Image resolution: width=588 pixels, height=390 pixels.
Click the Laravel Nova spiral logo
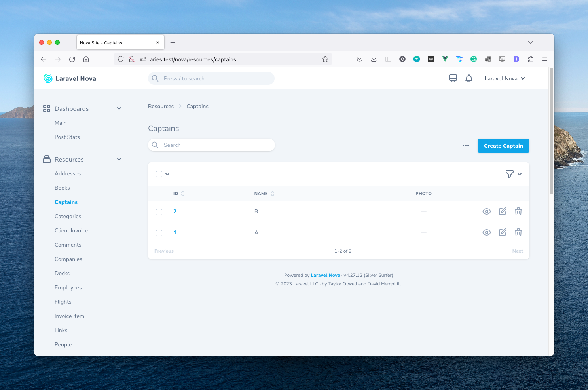coord(47,78)
